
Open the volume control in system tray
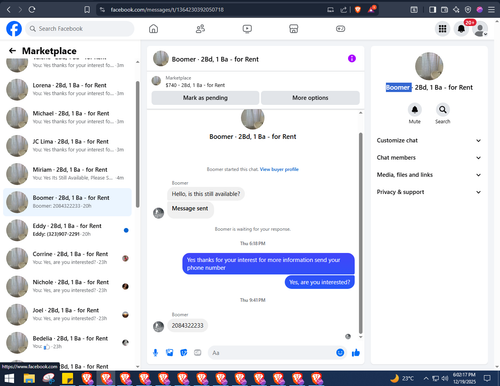point(445,378)
